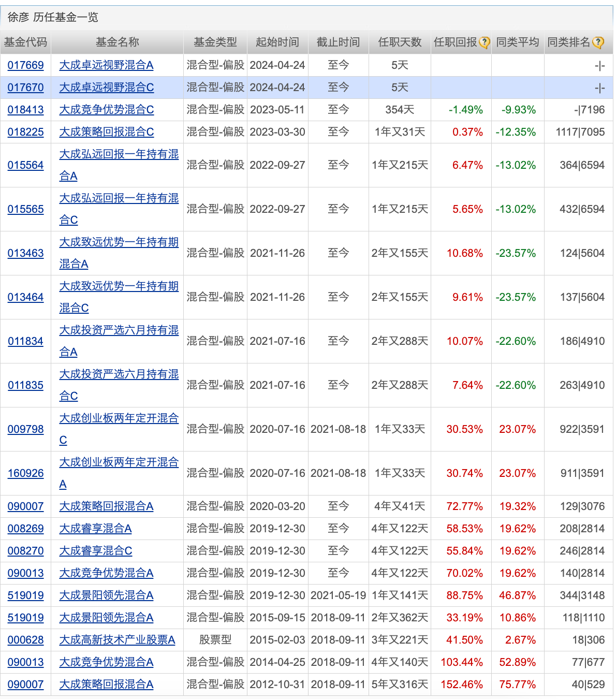Open fund code 160926 link

click(26, 473)
